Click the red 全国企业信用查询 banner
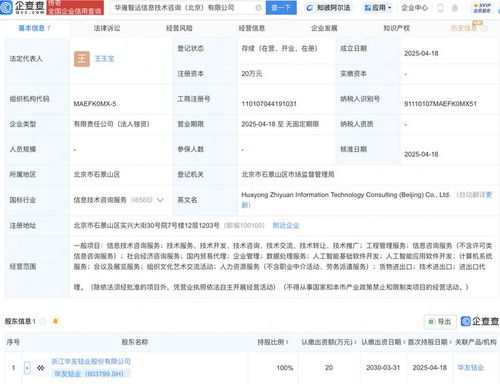Viewport: 500px width, 384px height. pos(75,8)
